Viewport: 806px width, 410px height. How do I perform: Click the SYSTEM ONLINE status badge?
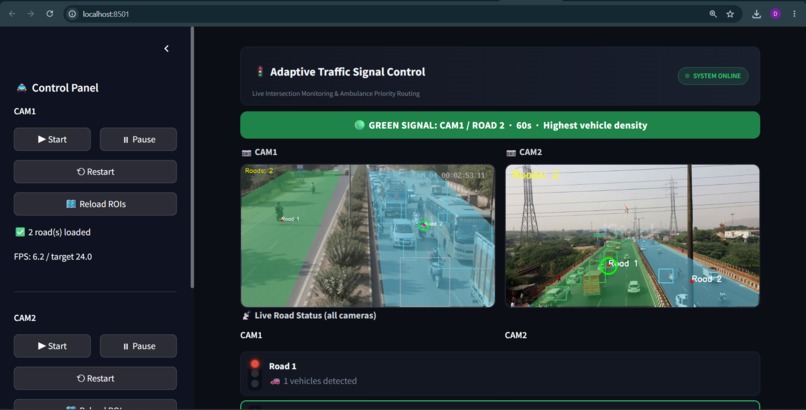click(x=713, y=76)
